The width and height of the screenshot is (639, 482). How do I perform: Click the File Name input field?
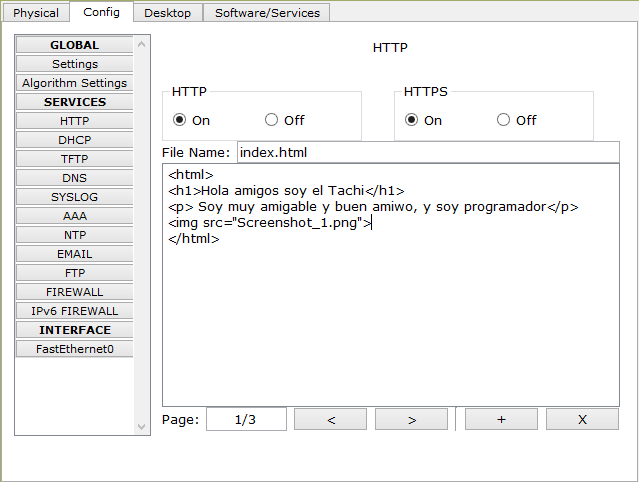click(428, 152)
